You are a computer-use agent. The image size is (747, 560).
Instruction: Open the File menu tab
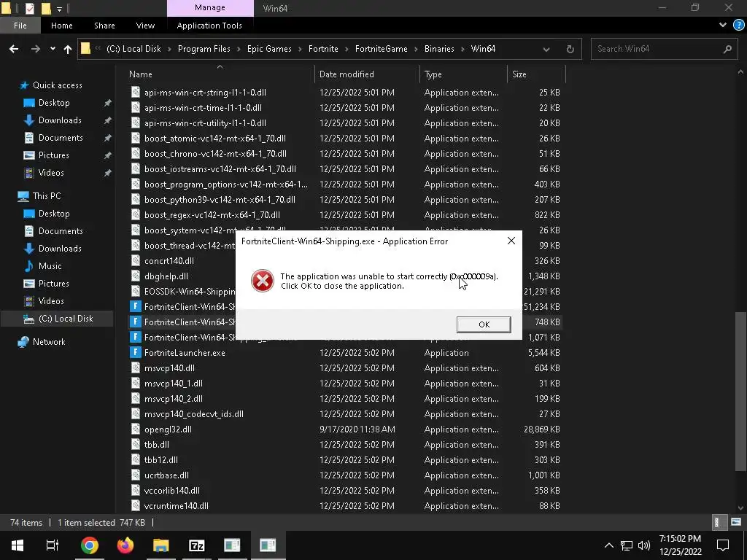point(20,26)
